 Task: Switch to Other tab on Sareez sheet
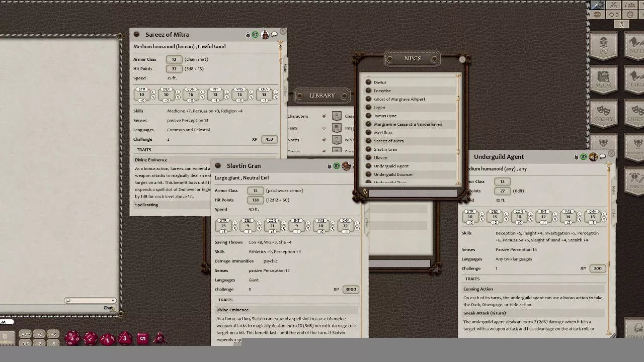pos(285,91)
